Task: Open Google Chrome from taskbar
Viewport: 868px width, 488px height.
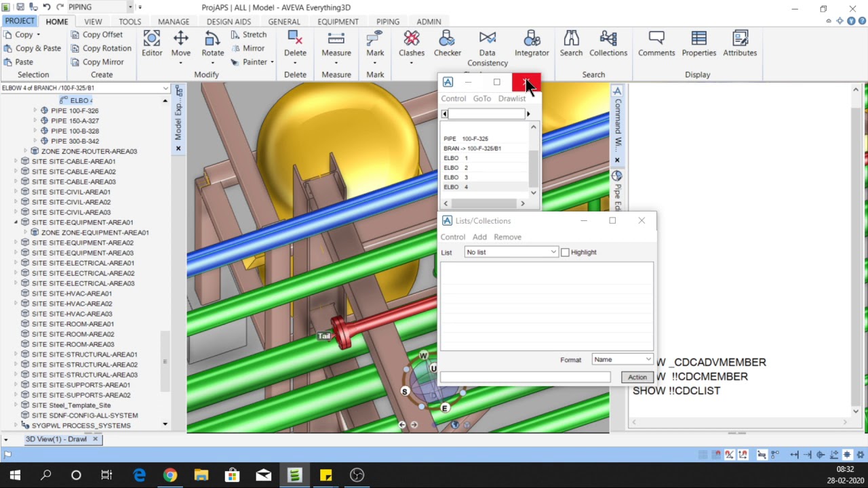Action: [170, 475]
